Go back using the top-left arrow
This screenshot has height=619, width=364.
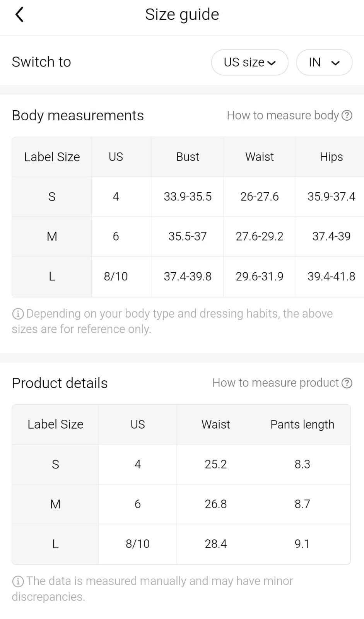click(19, 15)
